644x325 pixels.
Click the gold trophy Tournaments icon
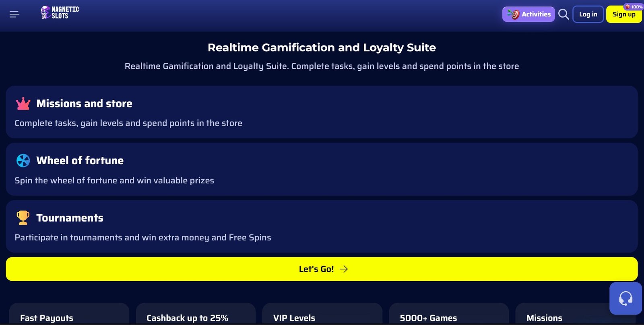(x=23, y=218)
